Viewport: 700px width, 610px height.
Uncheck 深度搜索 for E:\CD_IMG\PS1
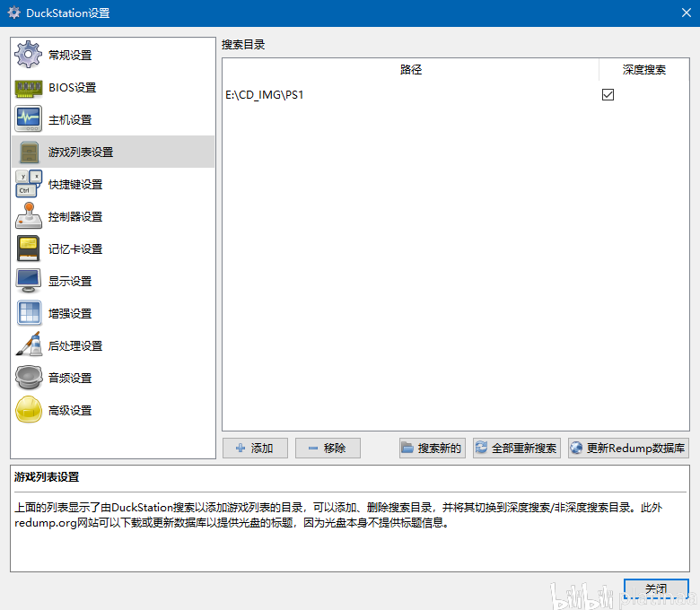click(608, 94)
